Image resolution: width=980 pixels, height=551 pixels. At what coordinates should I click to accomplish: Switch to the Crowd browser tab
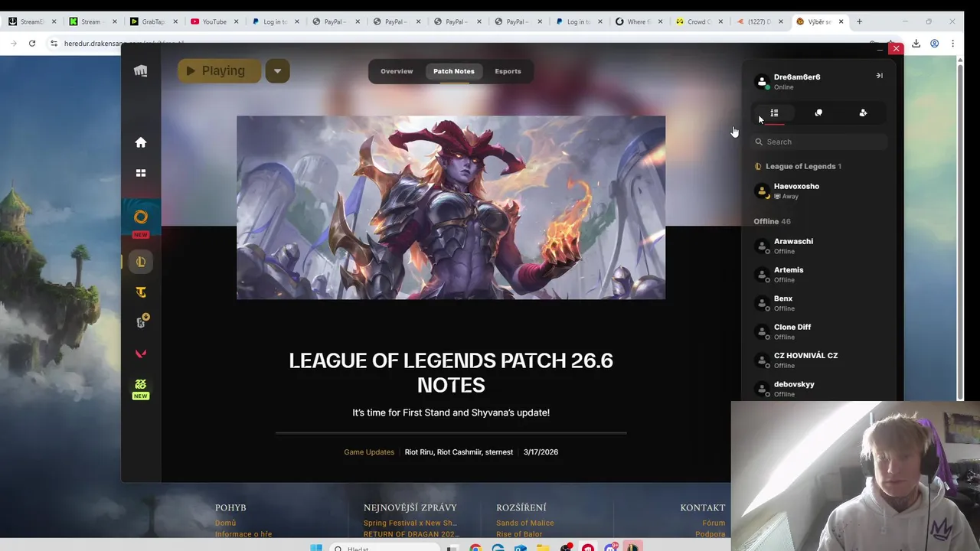click(x=698, y=21)
